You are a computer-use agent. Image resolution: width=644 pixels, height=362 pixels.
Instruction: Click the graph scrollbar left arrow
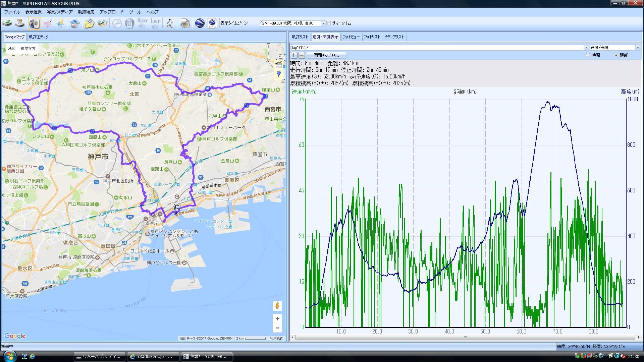pos(292,338)
